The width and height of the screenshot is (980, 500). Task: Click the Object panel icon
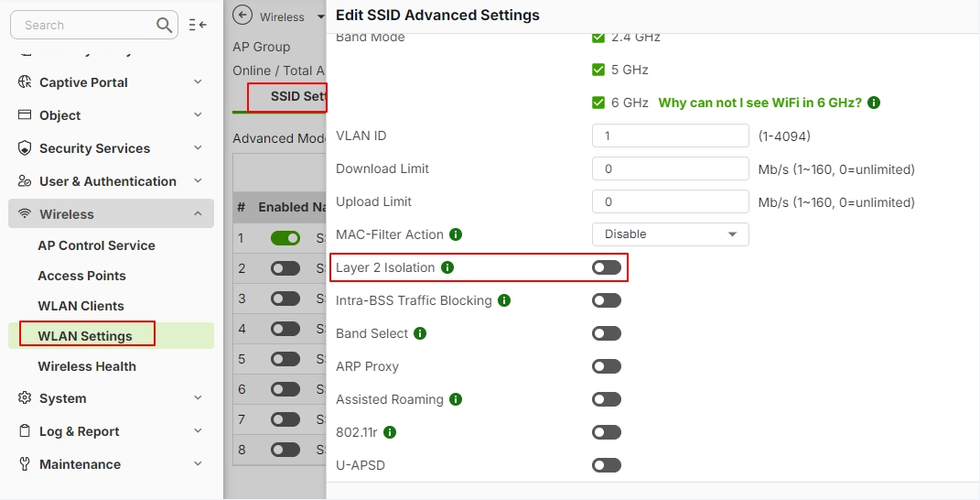25,114
